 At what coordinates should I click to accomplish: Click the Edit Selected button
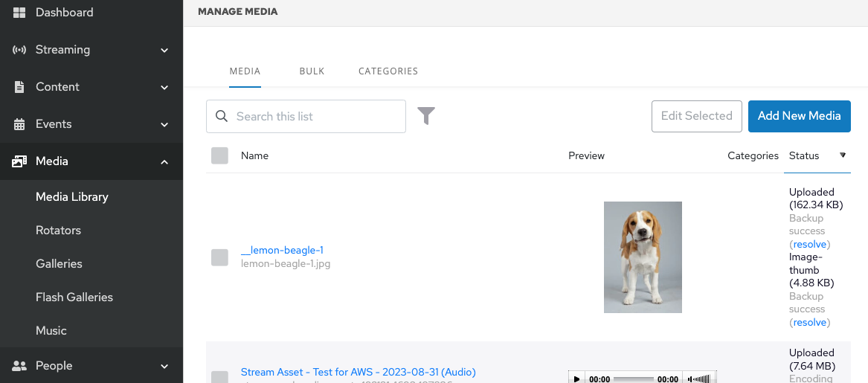(696, 116)
